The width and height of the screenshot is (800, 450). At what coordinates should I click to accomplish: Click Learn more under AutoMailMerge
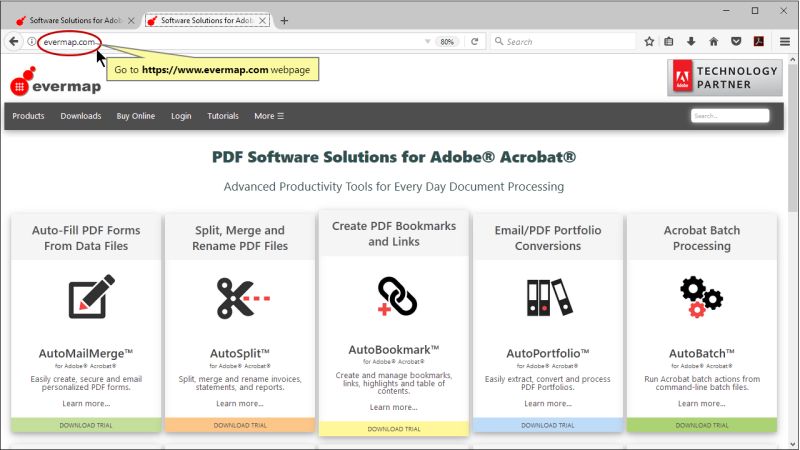(86, 404)
